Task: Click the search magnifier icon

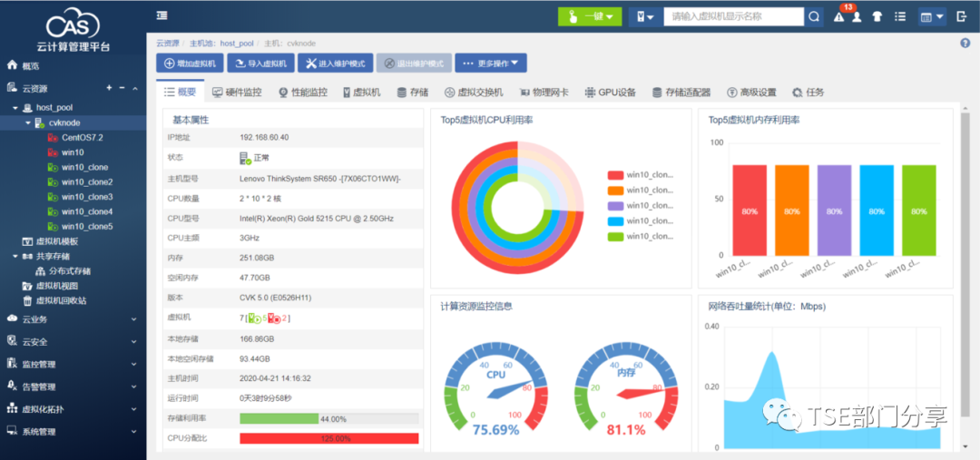Action: pyautogui.click(x=814, y=17)
